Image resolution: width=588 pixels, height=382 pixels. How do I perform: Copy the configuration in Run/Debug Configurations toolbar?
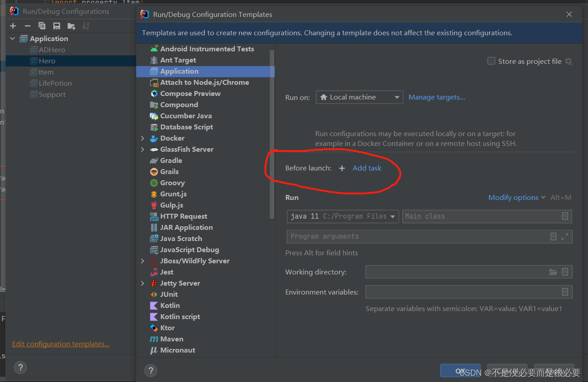(42, 26)
